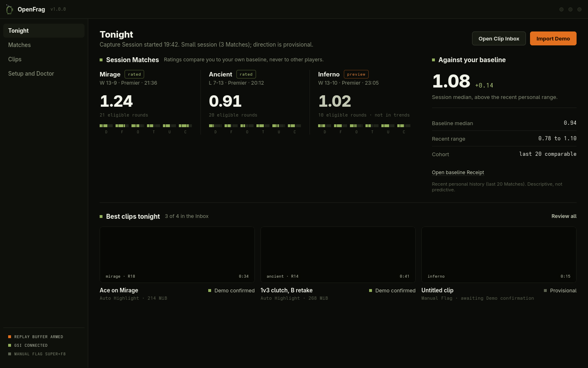Click the OpenFrag logo icon

9,9
